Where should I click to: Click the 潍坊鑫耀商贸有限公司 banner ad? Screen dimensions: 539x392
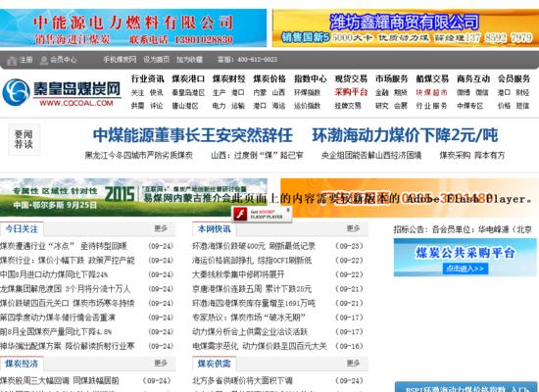click(x=406, y=28)
